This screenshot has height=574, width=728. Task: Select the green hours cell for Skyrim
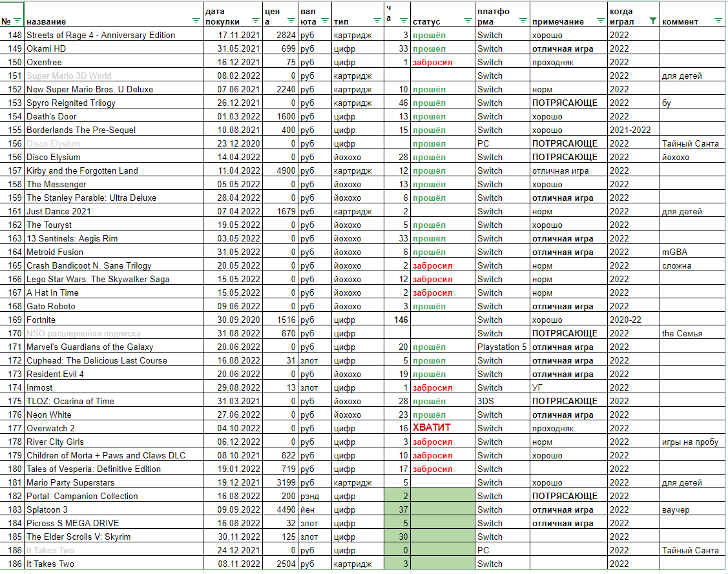(x=397, y=537)
